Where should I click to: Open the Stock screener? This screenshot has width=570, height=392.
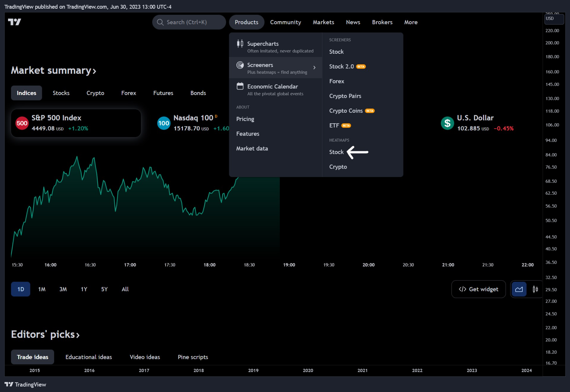(x=337, y=52)
